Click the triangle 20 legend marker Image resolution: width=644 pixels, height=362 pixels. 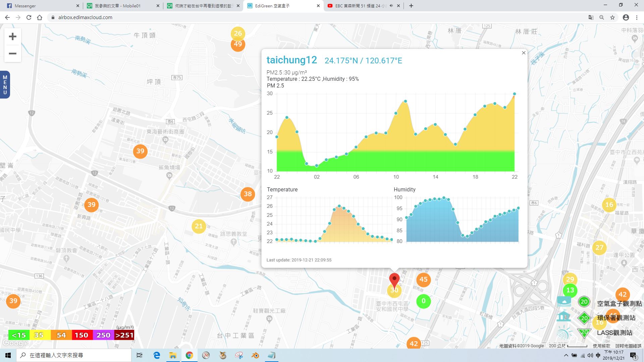[x=584, y=333]
